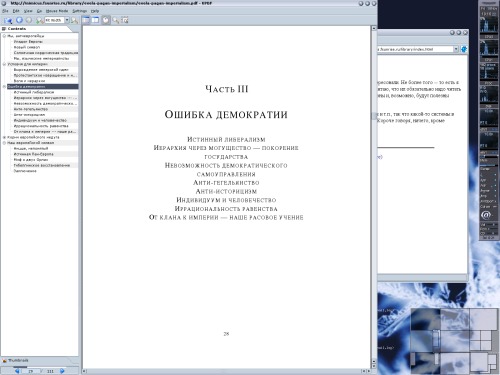The width and height of the screenshot is (500, 375).
Task: Click the '@' mail icon in system monitor
Action: tap(486, 215)
